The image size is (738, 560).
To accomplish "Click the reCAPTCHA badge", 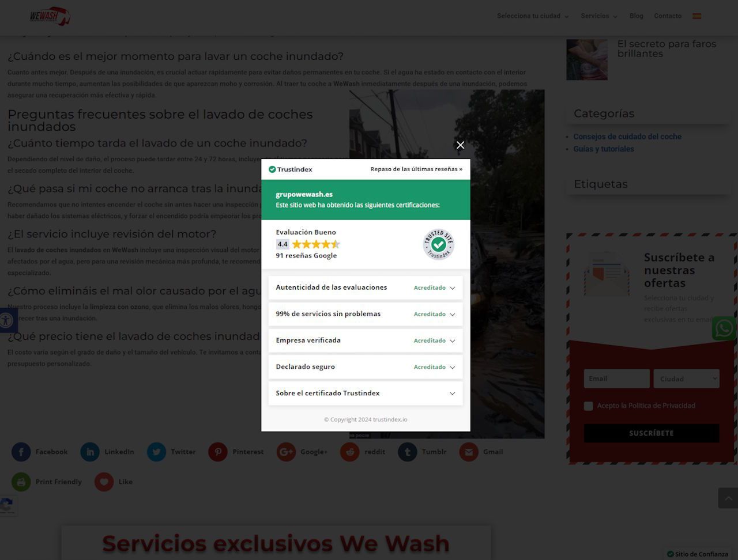I will point(8,505).
